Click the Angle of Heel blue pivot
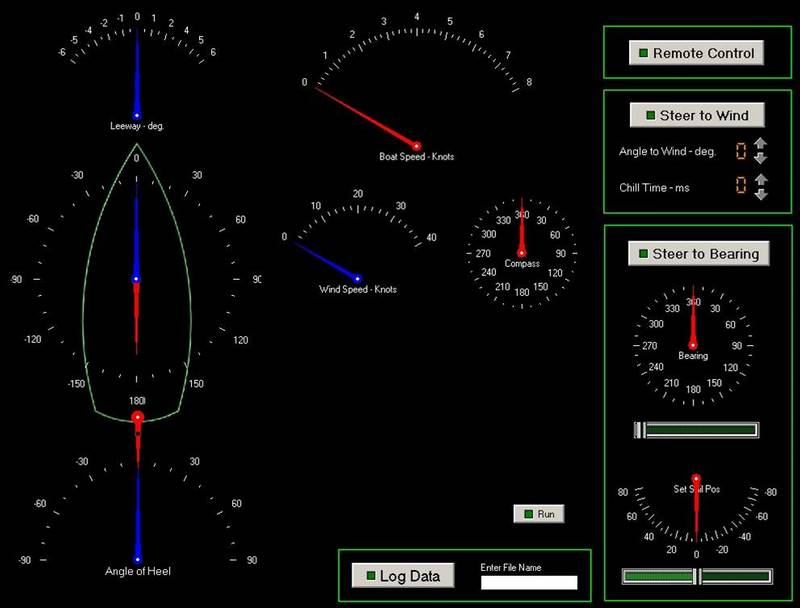Viewport: 800px width, 608px height. 138,559
